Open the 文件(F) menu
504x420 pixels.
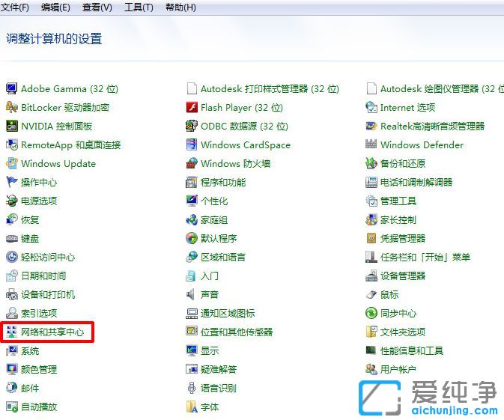click(x=15, y=7)
